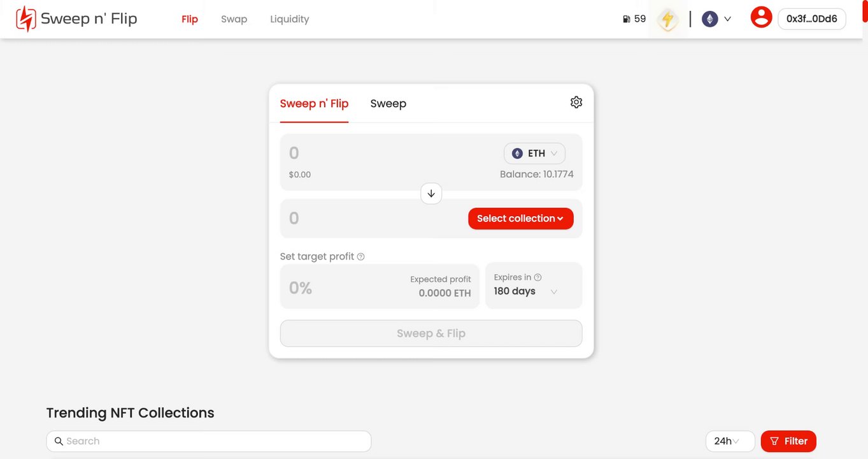The height and width of the screenshot is (459, 868).
Task: Click the Expires in info icon
Action: (538, 277)
